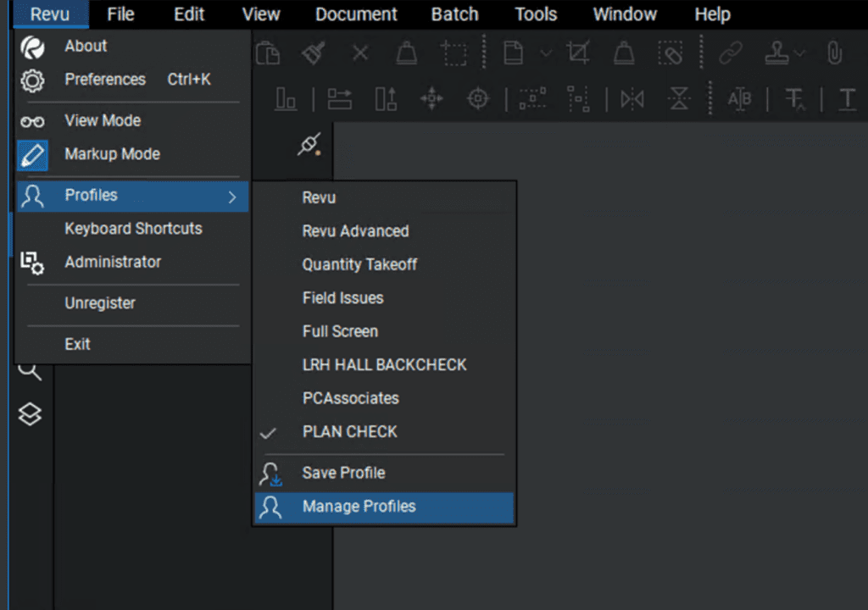Click the match height arrow icon

386,100
